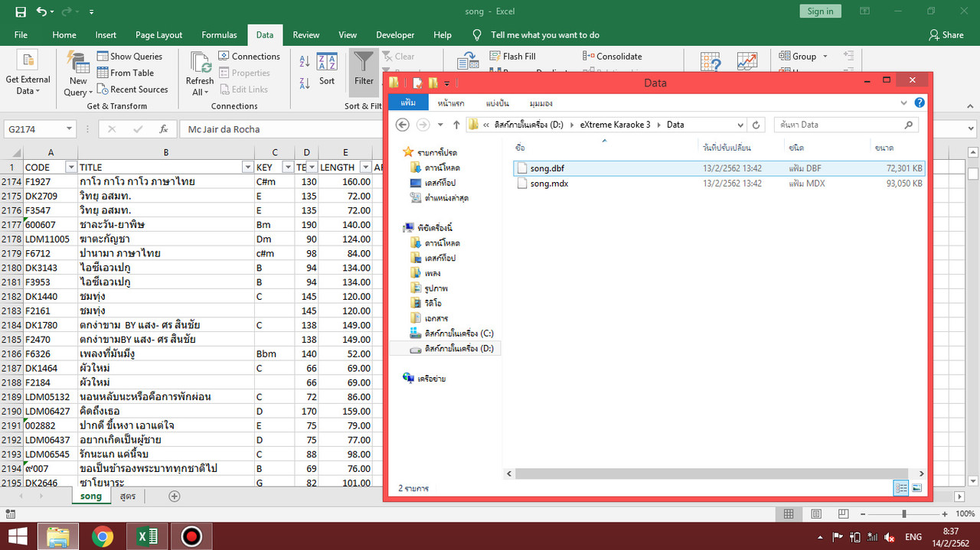
Task: Click the Insert Function fx icon
Action: point(163,129)
